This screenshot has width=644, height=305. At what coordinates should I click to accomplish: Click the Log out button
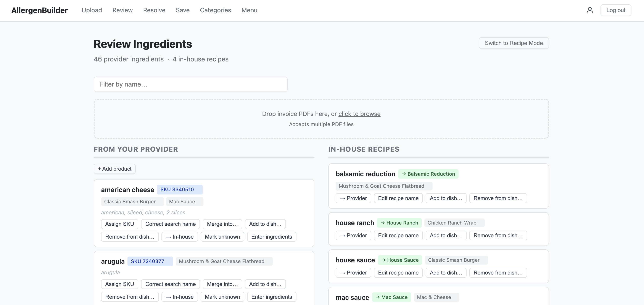coord(616,10)
